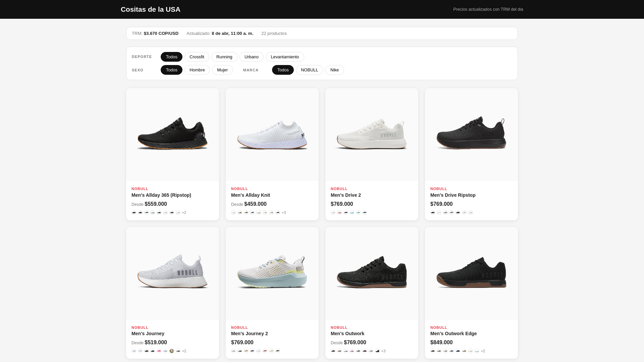
Task: Filter by Running sport
Action: tap(224, 57)
